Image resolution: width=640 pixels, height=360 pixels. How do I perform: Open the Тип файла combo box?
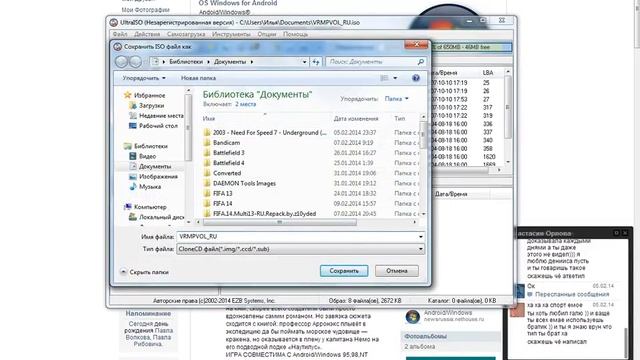(300, 249)
